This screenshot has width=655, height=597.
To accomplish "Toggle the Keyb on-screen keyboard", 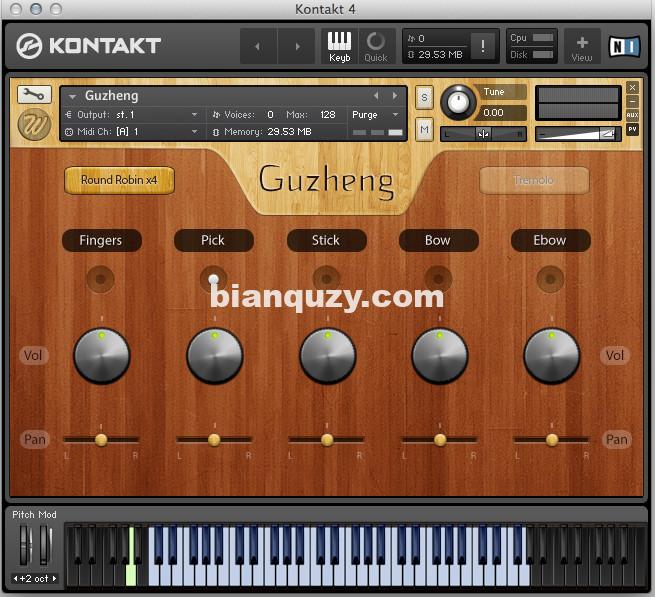I will tap(339, 46).
